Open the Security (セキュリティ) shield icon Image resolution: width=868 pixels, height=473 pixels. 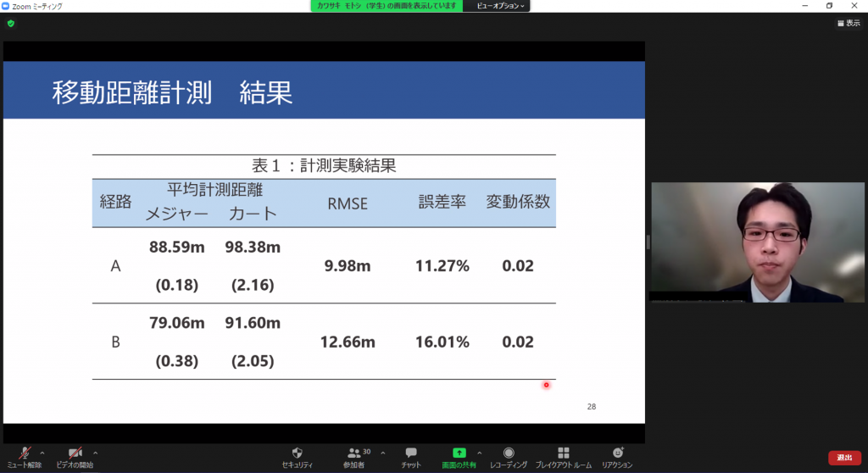297,456
